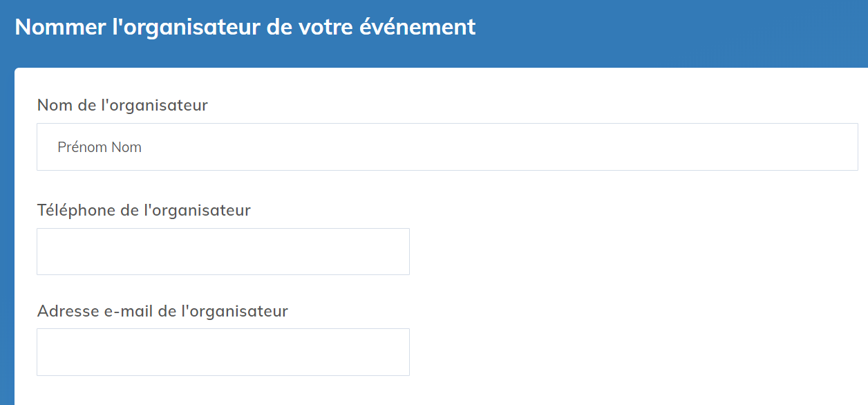Screen dimensions: 868x405
Task: Click "l'organisateur" in the phone field label
Action: click(197, 210)
